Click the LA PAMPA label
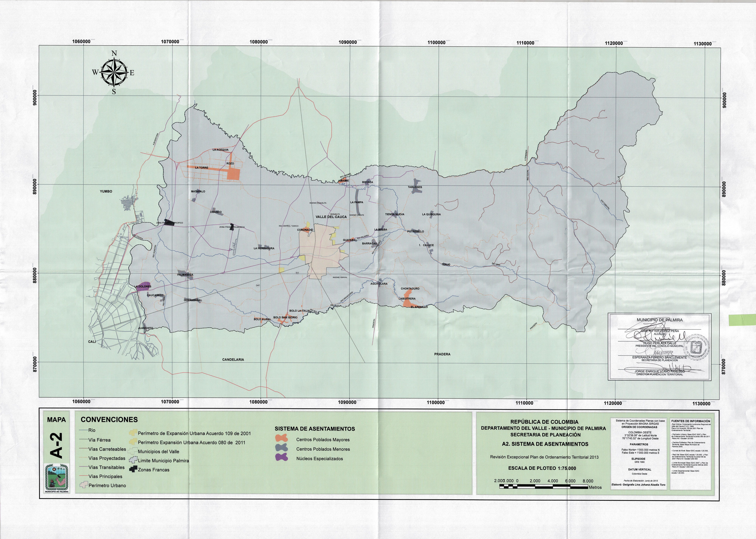Viewport: 756px width, 539px height. click(x=357, y=202)
